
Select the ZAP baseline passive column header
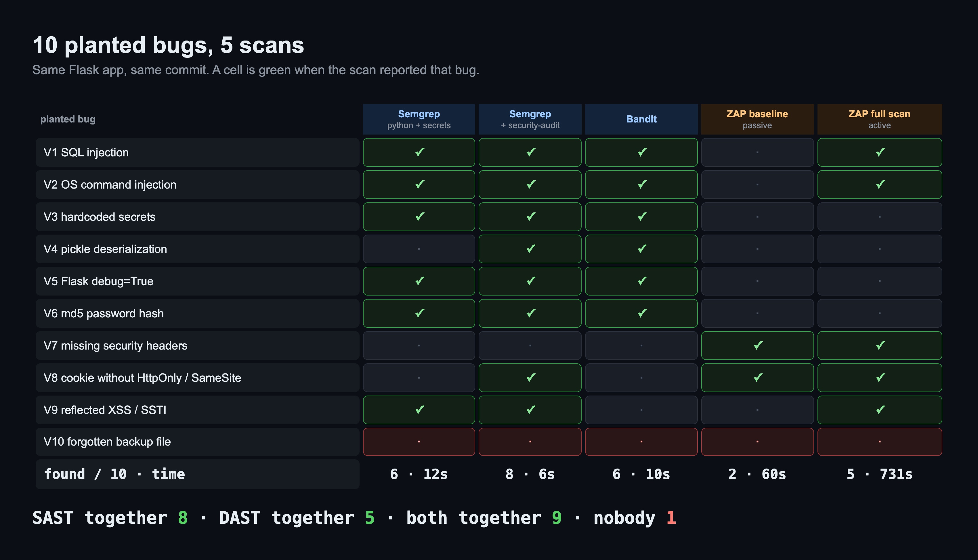click(758, 119)
